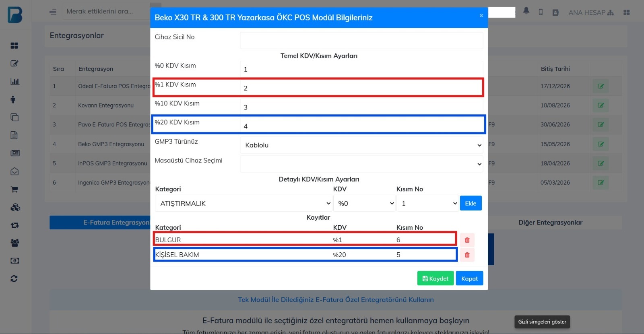This screenshot has height=334, width=644.
Task: Click the sync refresh sidebar icon
Action: [14, 279]
